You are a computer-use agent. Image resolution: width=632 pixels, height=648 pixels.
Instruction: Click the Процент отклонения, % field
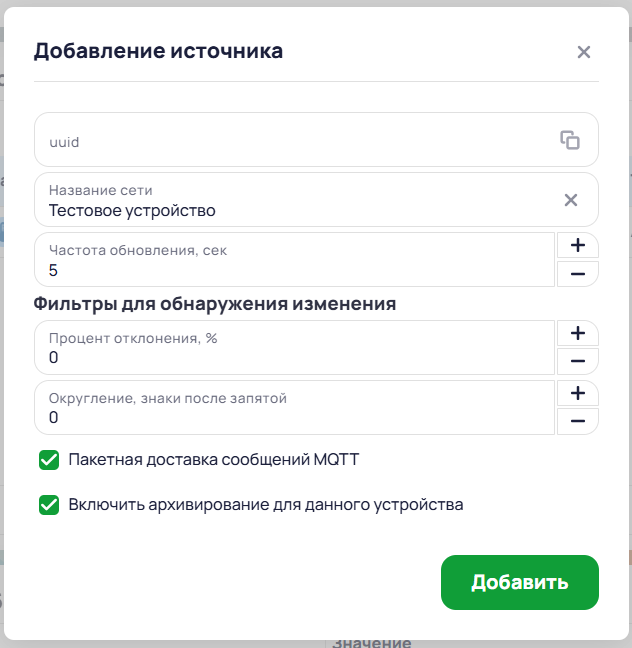pyautogui.click(x=294, y=348)
